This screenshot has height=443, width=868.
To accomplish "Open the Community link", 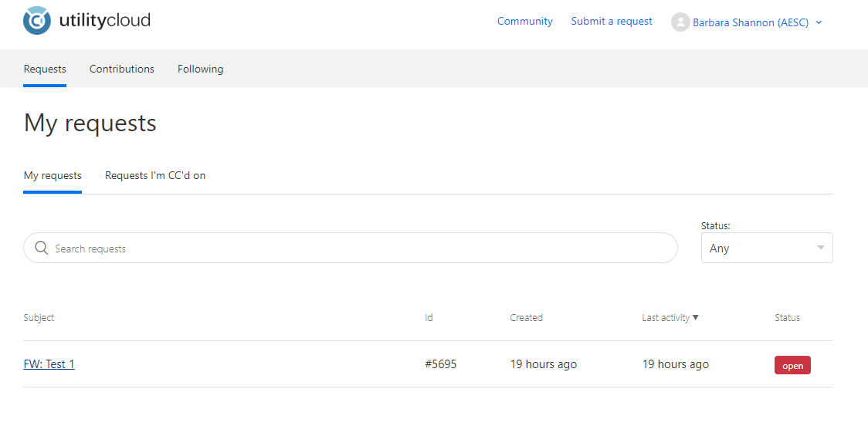I will point(524,22).
